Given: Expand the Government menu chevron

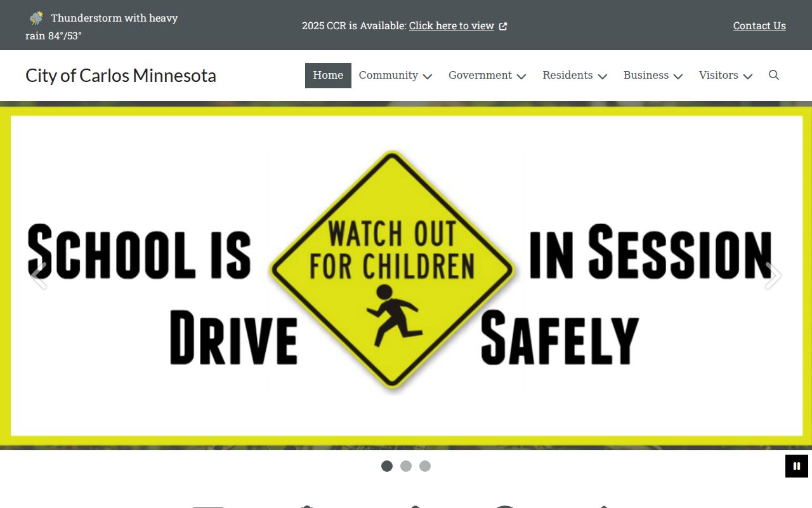Looking at the screenshot, I should [x=521, y=76].
